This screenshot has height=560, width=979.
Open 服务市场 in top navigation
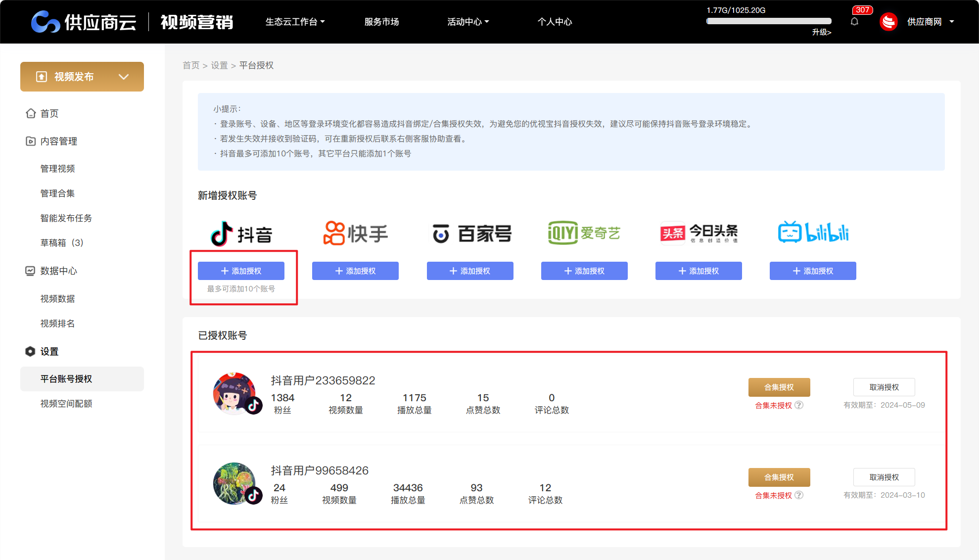(x=381, y=22)
